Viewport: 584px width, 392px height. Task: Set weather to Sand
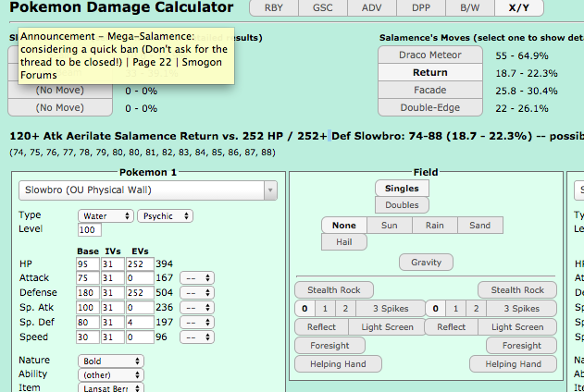tap(480, 226)
